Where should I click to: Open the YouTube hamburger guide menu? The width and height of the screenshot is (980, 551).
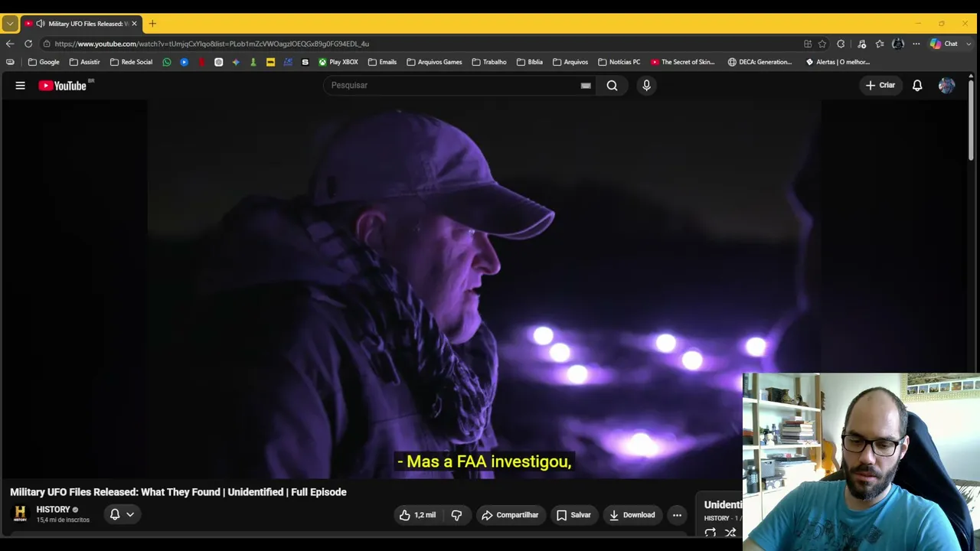point(21,86)
